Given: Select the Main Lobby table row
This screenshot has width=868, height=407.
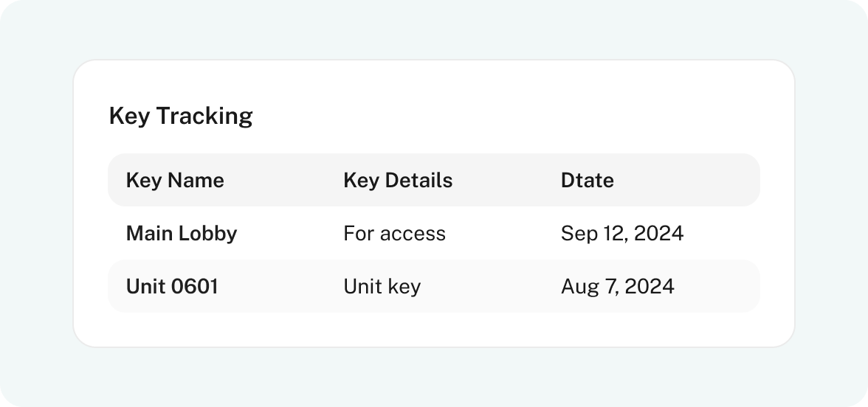Looking at the screenshot, I should point(434,233).
